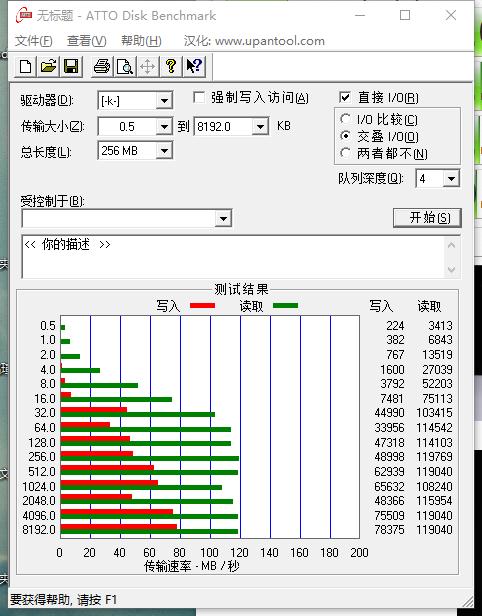
Task: Minimize the ATTO Disk Benchmark window
Action: [x=360, y=15]
